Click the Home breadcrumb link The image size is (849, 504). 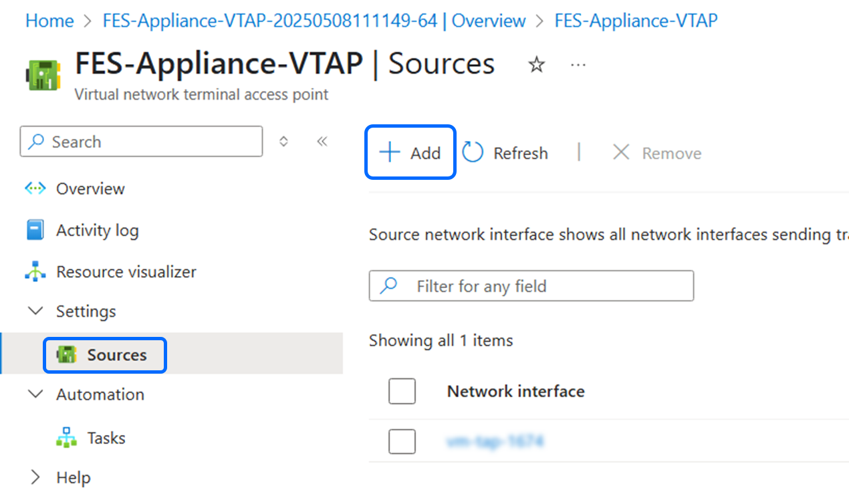click(49, 21)
